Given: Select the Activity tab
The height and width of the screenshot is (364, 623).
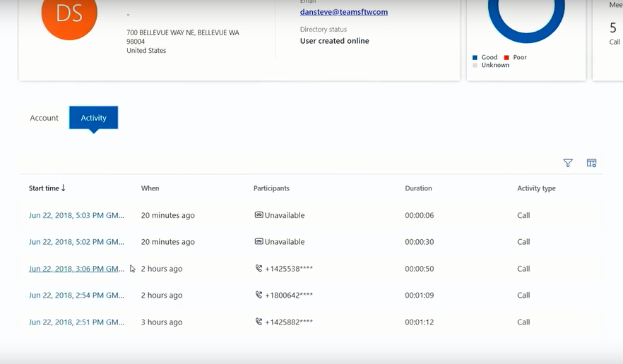Looking at the screenshot, I should (x=93, y=118).
